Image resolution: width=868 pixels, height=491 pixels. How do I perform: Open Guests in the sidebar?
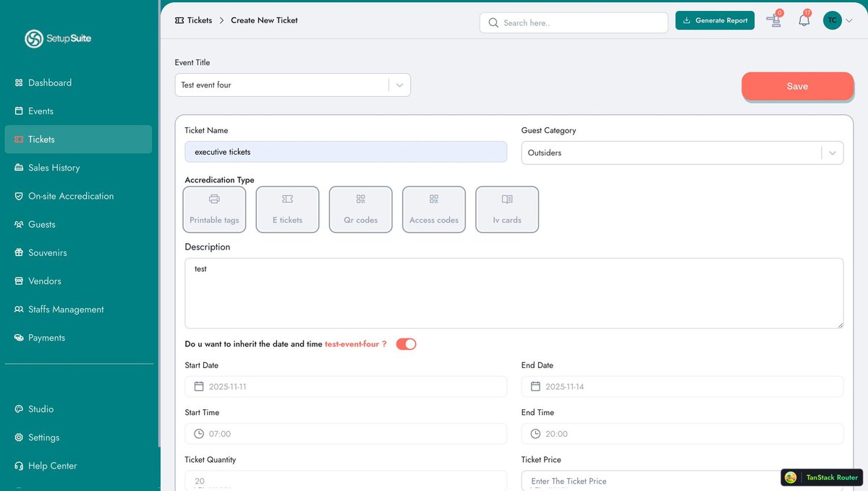(x=78, y=224)
